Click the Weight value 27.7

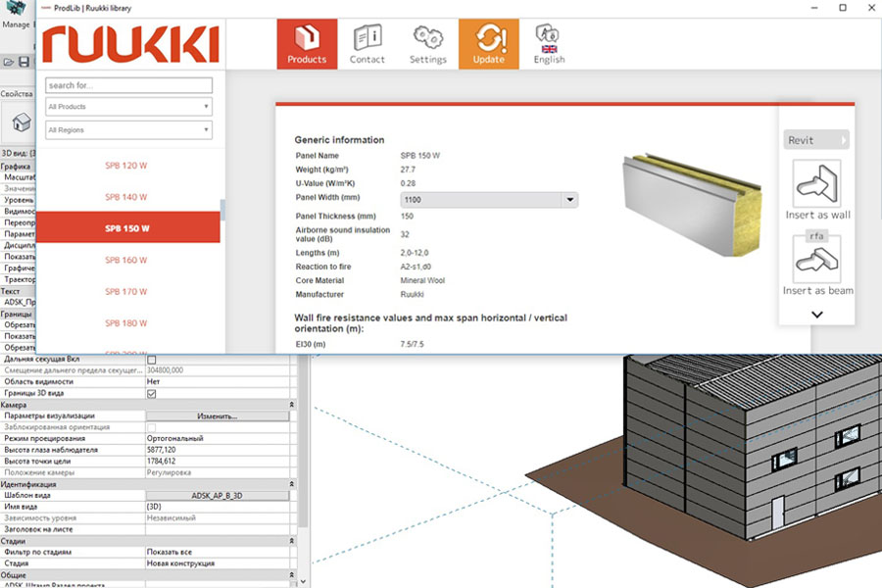408,170
